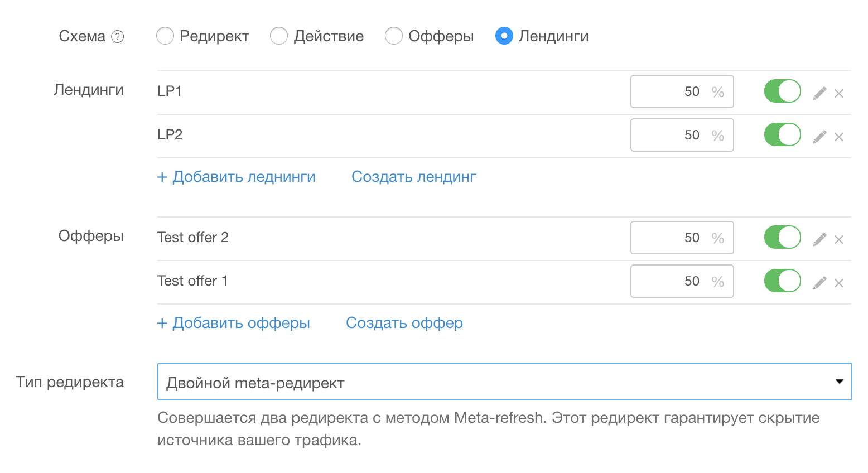The width and height of the screenshot is (868, 473).
Task: Open the Тип редиректа dropdown
Action: coord(504,382)
